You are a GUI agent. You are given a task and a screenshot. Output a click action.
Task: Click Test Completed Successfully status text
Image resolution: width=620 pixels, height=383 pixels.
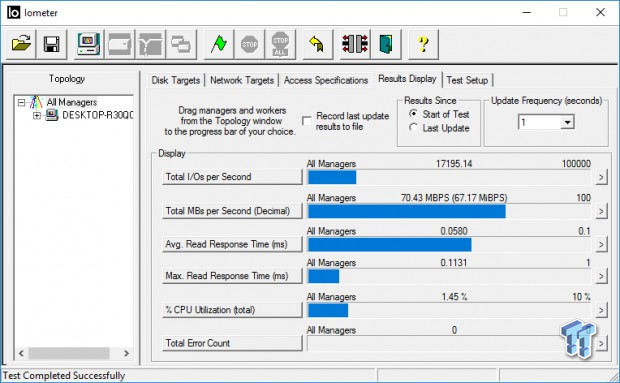[x=64, y=375]
